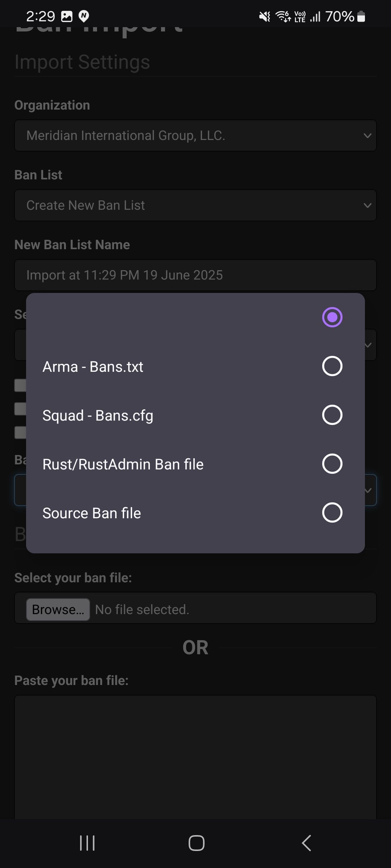Screen dimensions: 391x868
Task: Tap the signal strength bars icon
Action: click(x=315, y=16)
